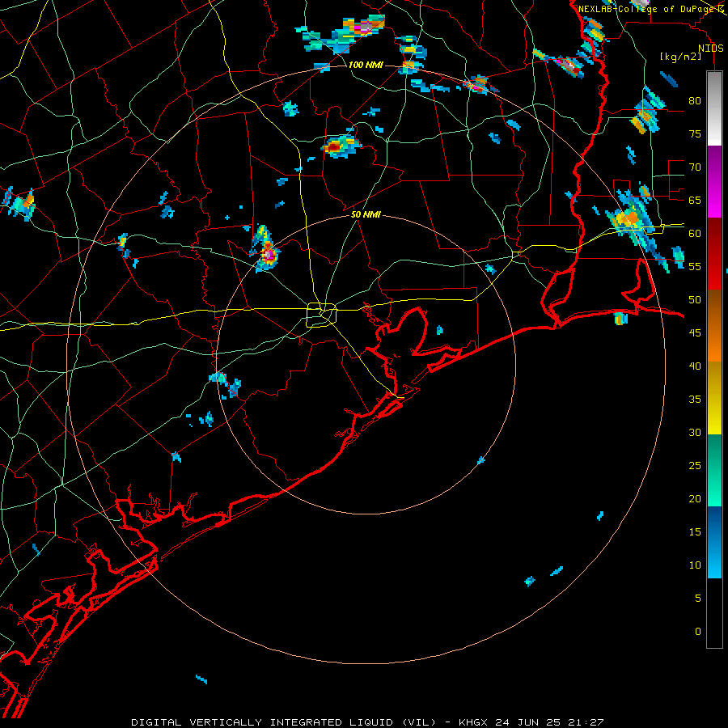The width and height of the screenshot is (728, 728).
Task: Click the legend value 55
Action: click(695, 267)
